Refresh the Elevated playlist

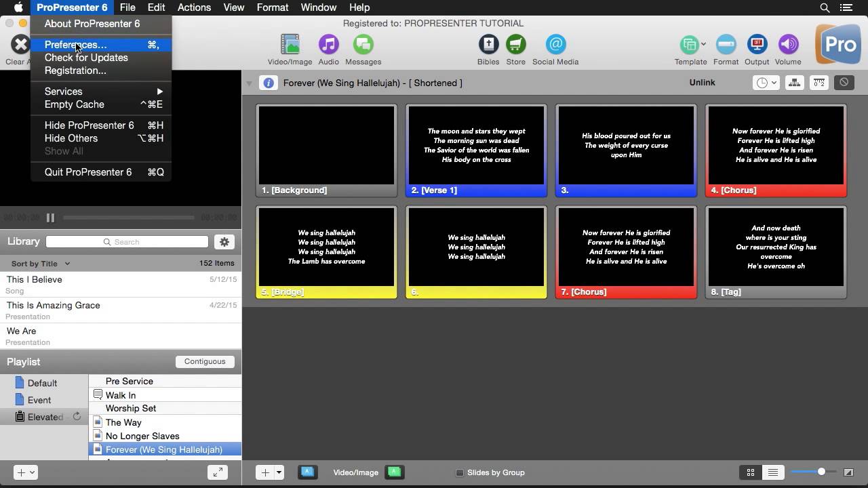(x=77, y=416)
